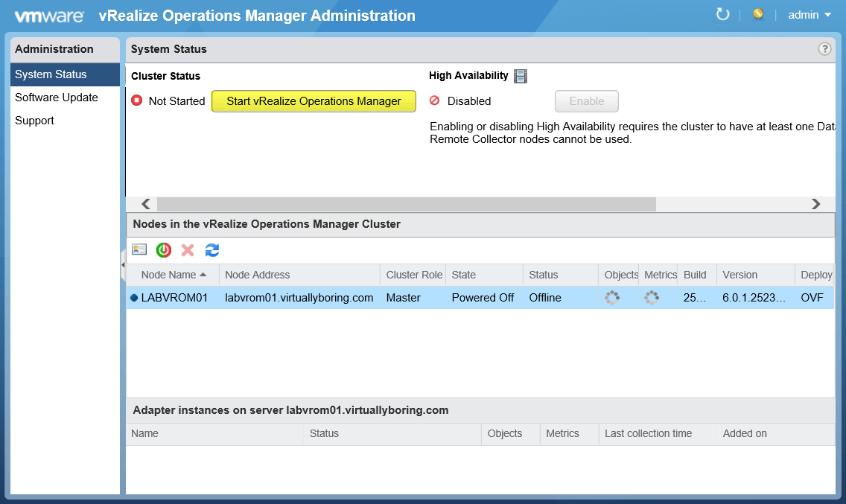The height and width of the screenshot is (504, 846).
Task: Click the blue dot icon beside LABVROM01
Action: tap(134, 298)
